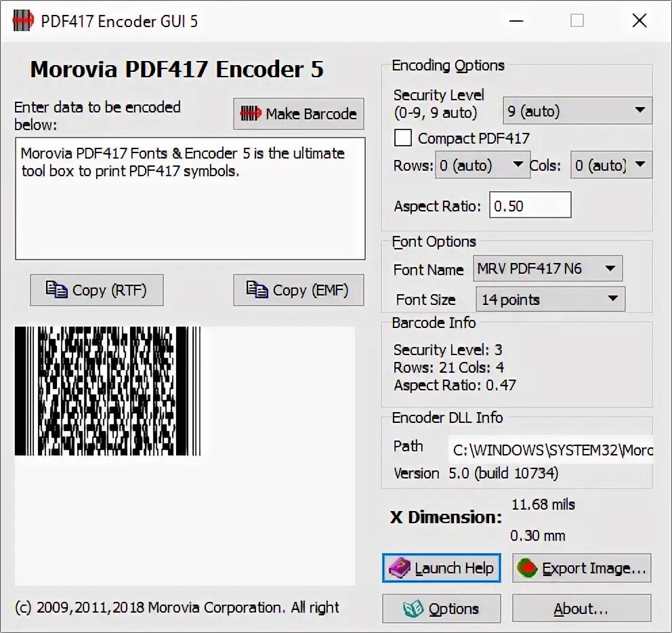Click the 'Aspect Ratio: 0.47' info text

pyautogui.click(x=455, y=385)
